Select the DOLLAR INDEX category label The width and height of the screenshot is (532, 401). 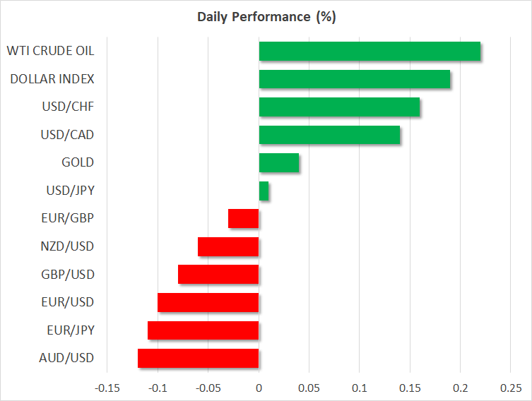52,79
